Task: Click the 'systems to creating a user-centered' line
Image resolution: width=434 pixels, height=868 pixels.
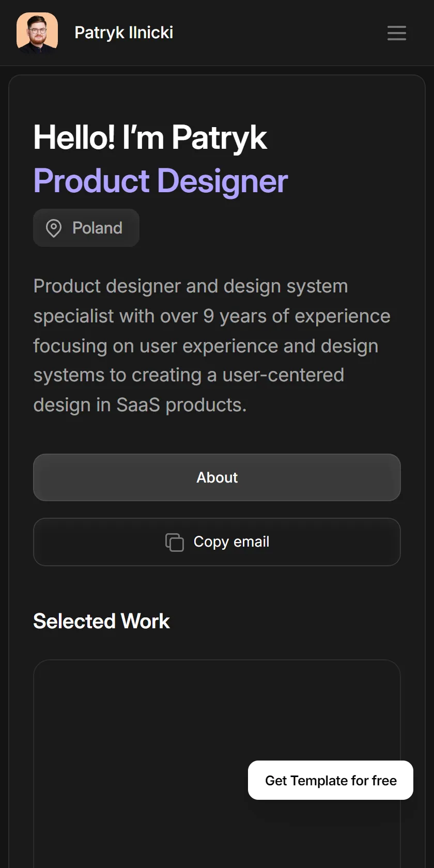Action: [x=189, y=375]
